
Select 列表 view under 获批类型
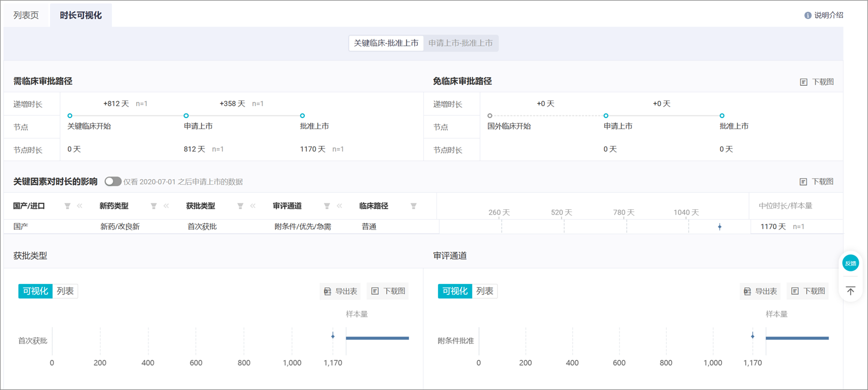pos(65,291)
